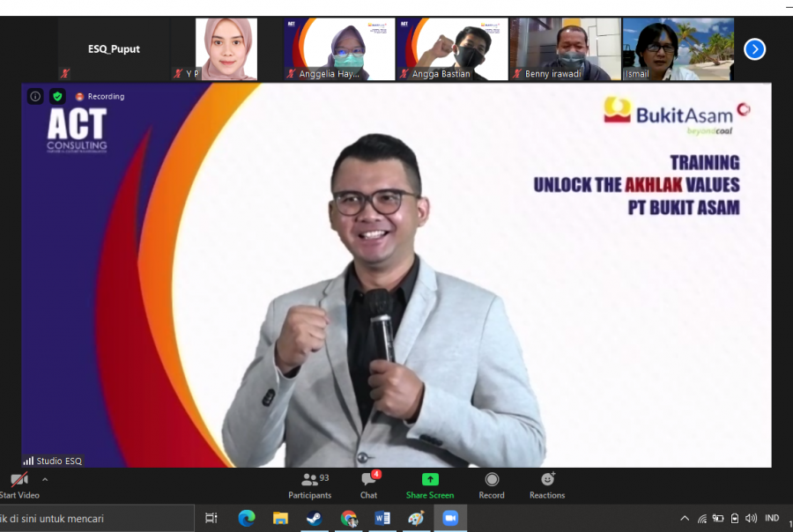Expand the video options caret
The height and width of the screenshot is (532, 793).
45,480
